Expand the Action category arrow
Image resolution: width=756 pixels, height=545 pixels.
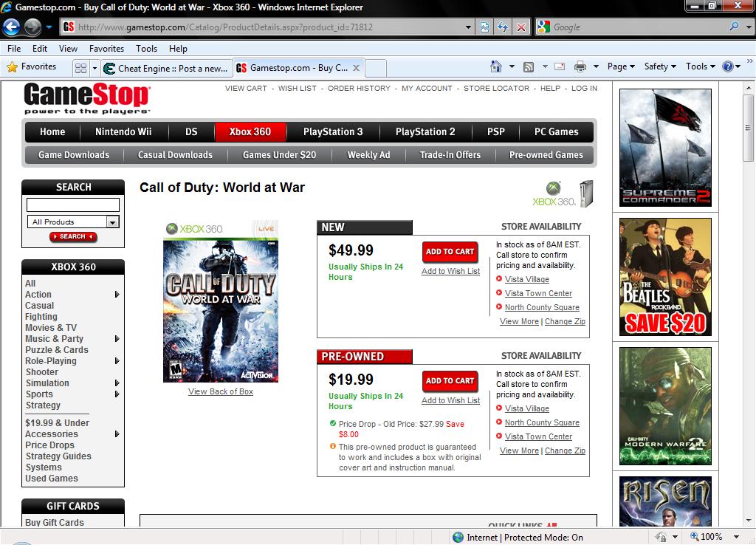(x=117, y=294)
